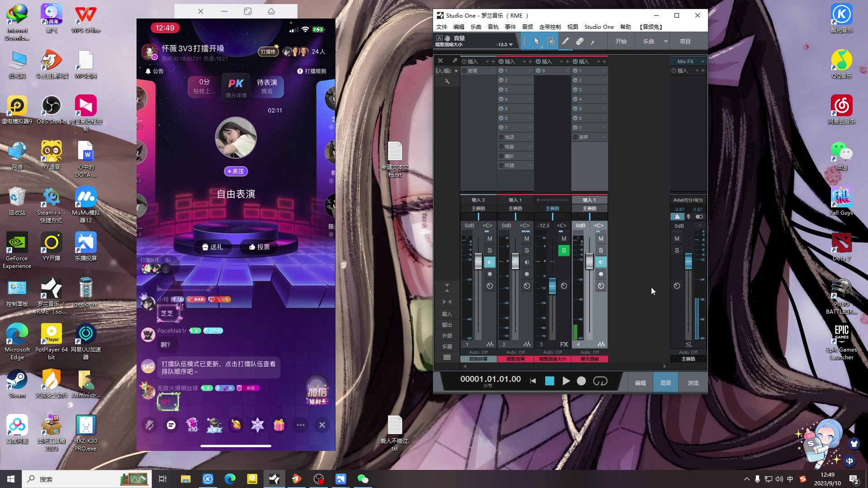Start playback with the Play button
The image size is (868, 488).
point(566,381)
